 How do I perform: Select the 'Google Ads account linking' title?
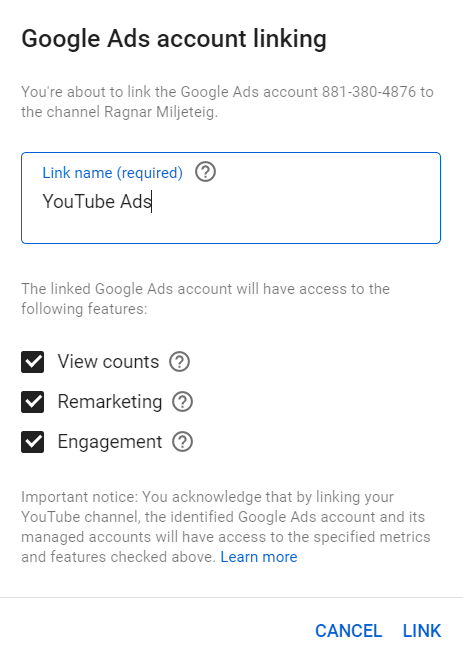pos(174,39)
